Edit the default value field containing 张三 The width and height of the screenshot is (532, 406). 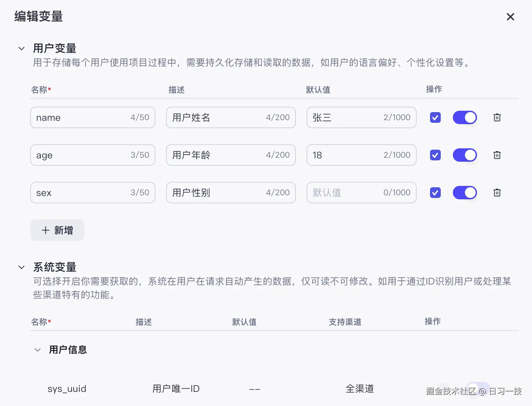(x=362, y=117)
